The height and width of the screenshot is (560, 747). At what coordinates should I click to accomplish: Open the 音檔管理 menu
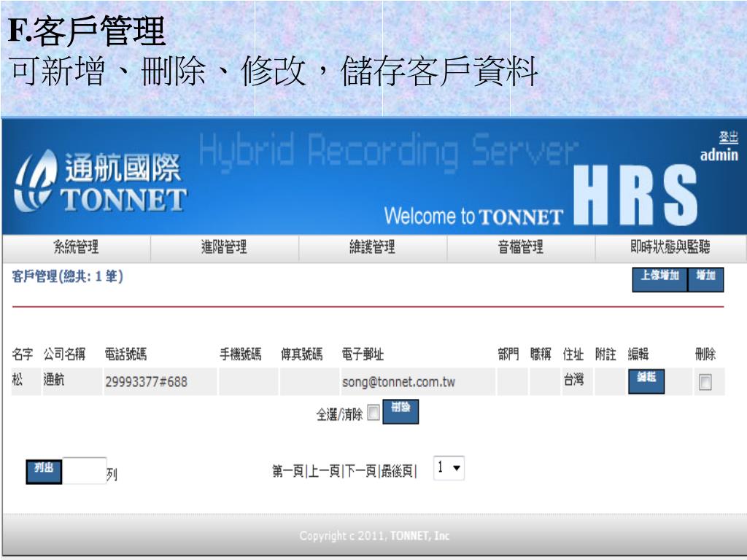click(x=521, y=247)
